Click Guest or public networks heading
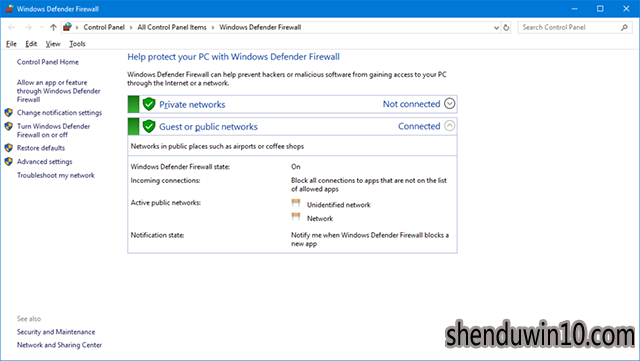The image size is (640, 361). click(208, 127)
